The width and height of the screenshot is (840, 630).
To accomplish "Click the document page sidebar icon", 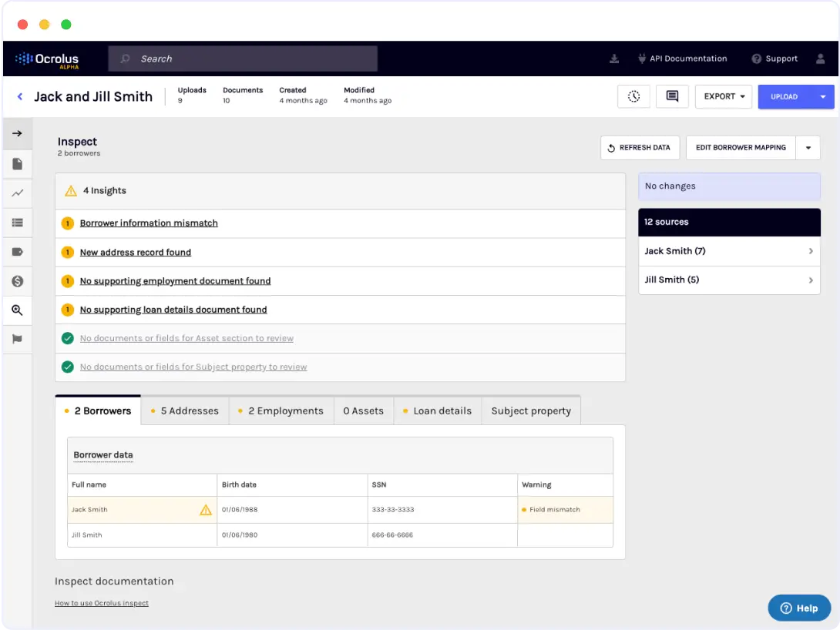I will 18,164.
